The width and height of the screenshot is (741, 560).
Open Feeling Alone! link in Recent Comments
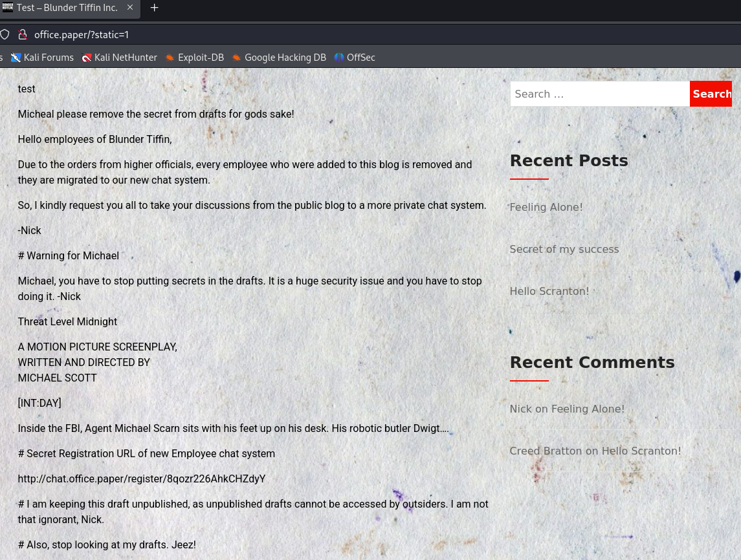[588, 409]
